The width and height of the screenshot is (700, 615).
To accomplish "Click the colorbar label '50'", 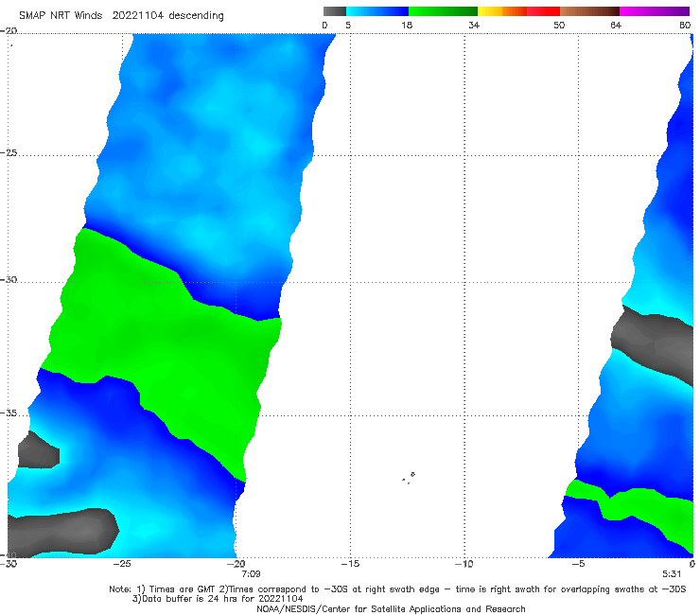I will [559, 26].
